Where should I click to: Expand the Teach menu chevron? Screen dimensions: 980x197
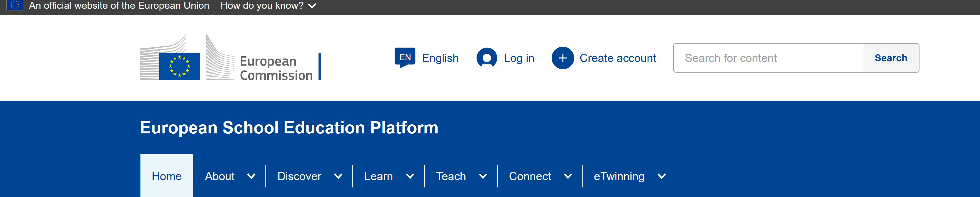pos(482,176)
